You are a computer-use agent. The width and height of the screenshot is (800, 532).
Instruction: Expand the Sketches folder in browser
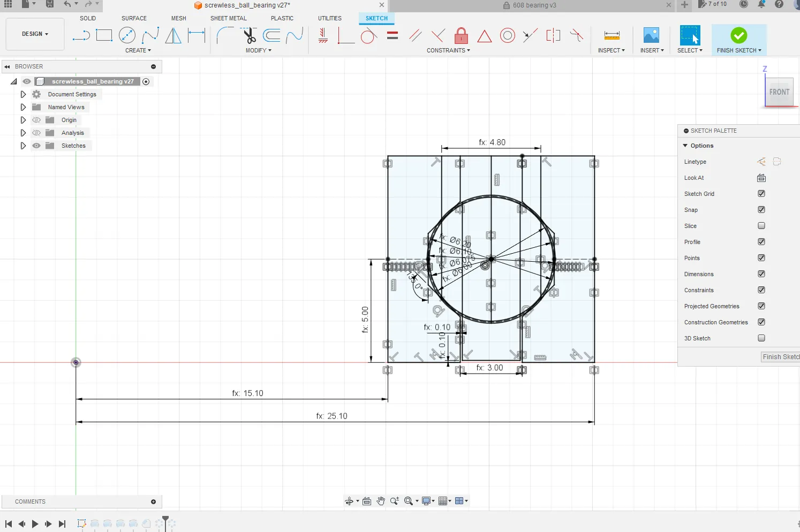[23, 146]
